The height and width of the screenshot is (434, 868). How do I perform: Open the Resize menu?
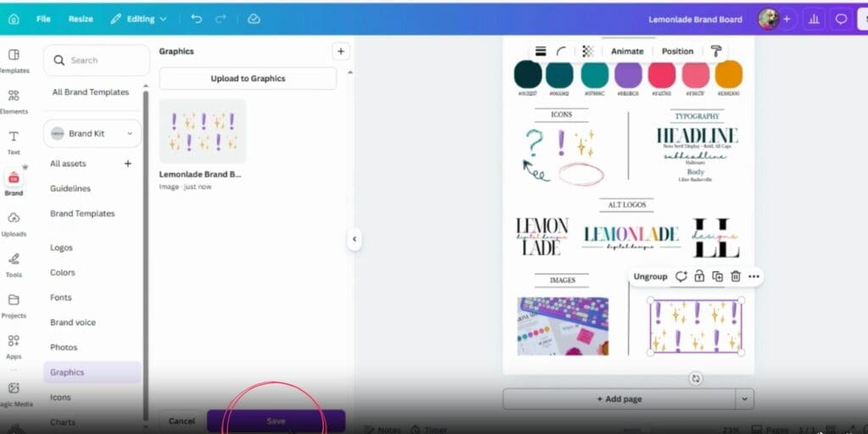click(81, 19)
